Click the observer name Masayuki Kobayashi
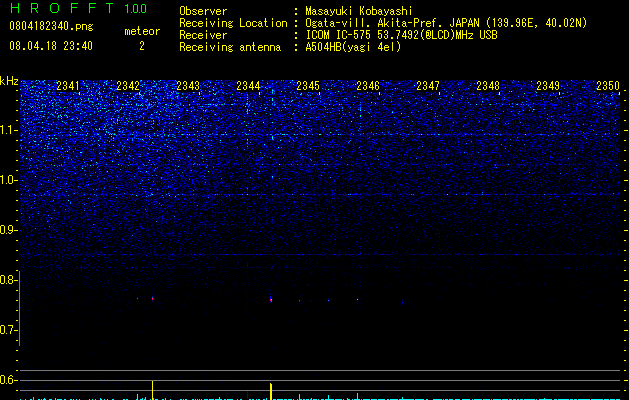 coord(359,11)
